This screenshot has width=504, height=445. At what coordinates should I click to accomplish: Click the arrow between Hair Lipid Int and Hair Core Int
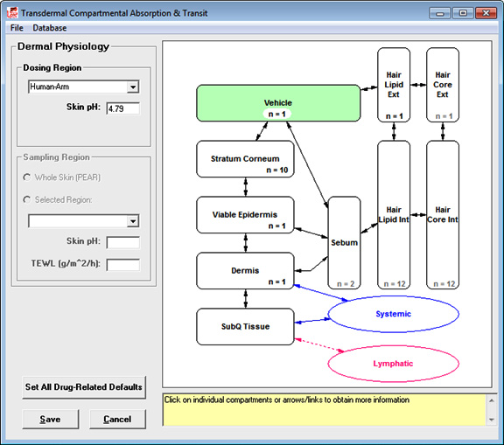(418, 214)
